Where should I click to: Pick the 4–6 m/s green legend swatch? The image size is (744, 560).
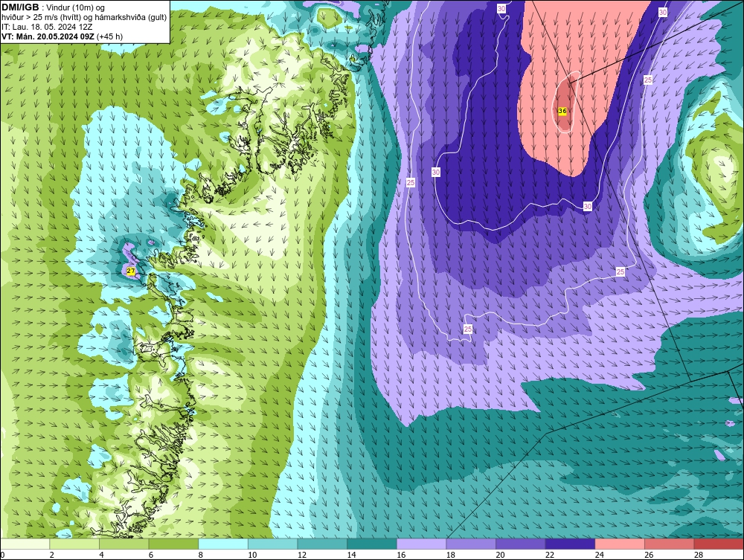pyautogui.click(x=124, y=544)
